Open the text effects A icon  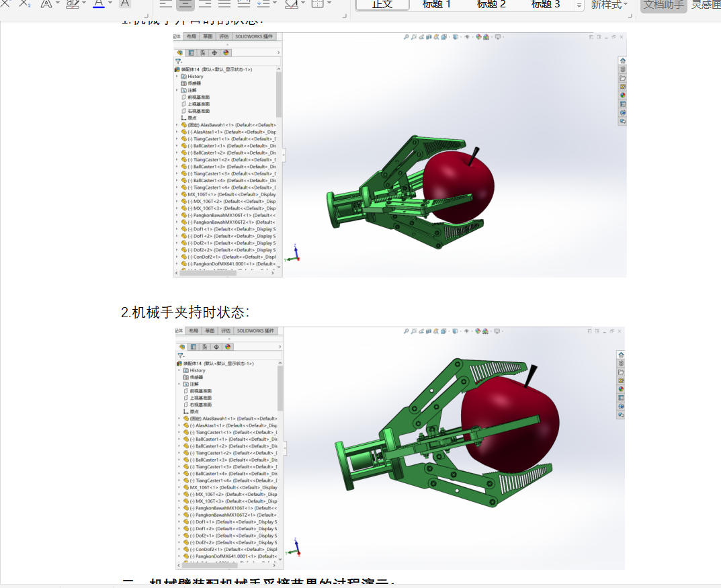46,3
